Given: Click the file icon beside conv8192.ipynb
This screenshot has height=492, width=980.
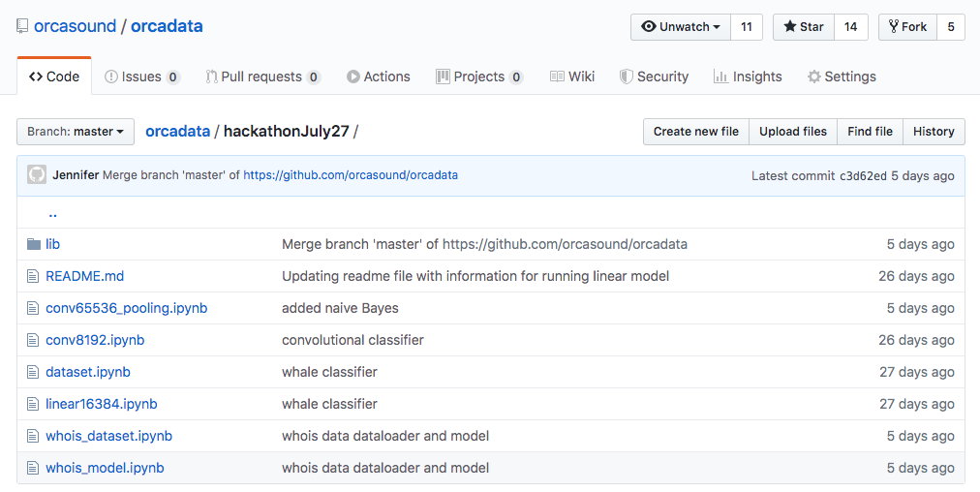Looking at the screenshot, I should click(33, 340).
